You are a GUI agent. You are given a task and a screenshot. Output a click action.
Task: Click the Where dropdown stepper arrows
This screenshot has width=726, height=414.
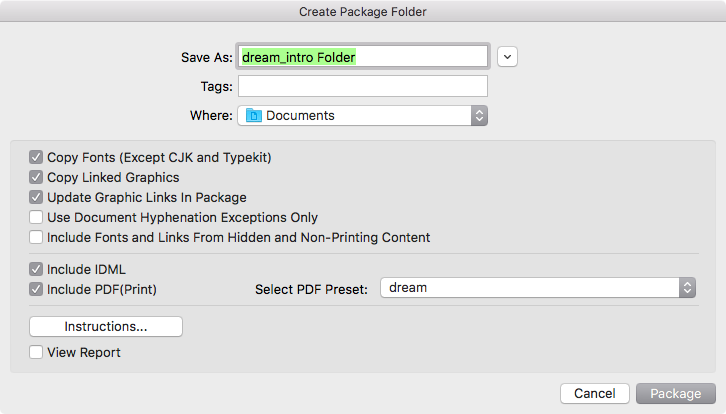coord(479,115)
